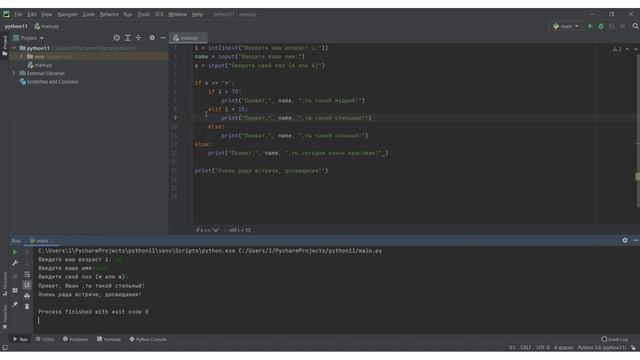Open the Refactor menu
This screenshot has width=640, height=360.
click(109, 14)
